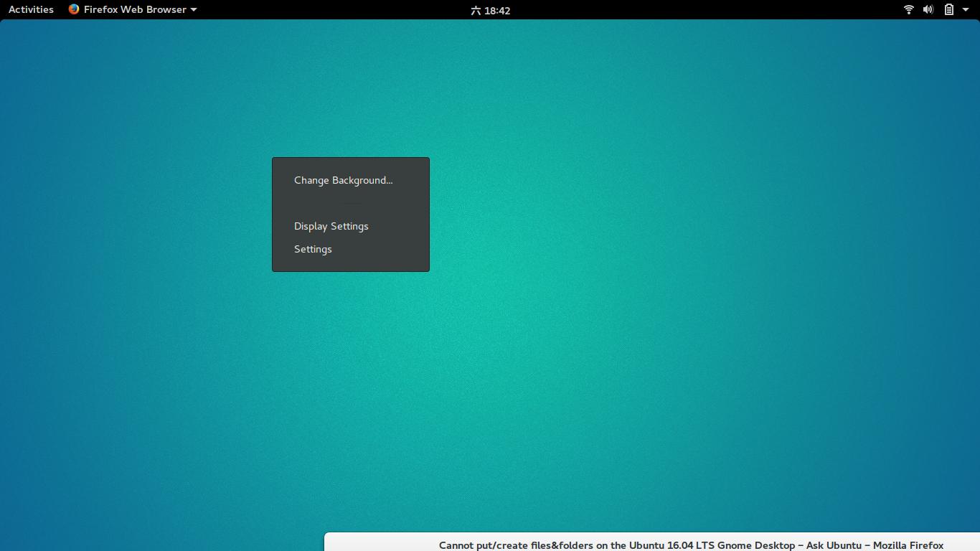Click the Wi-Fi signal icon

pyautogui.click(x=908, y=9)
